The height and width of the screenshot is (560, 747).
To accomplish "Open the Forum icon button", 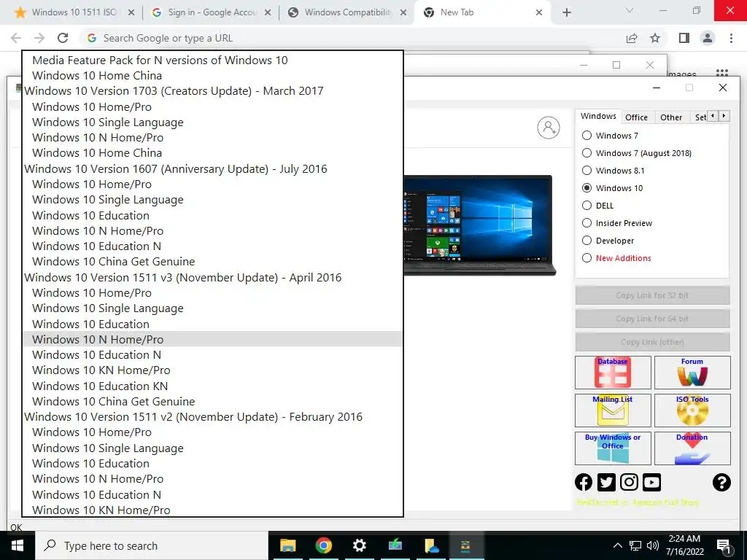I will point(692,373).
